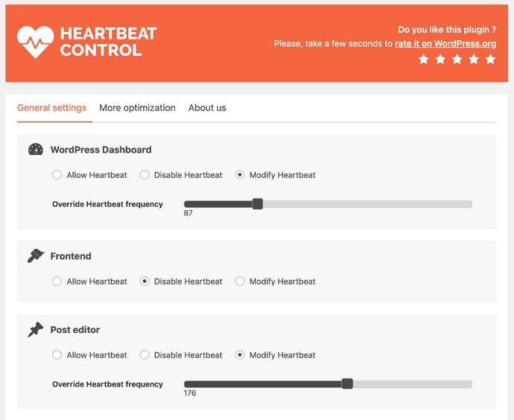Choose Modify Heartbeat under Frontend

240,281
